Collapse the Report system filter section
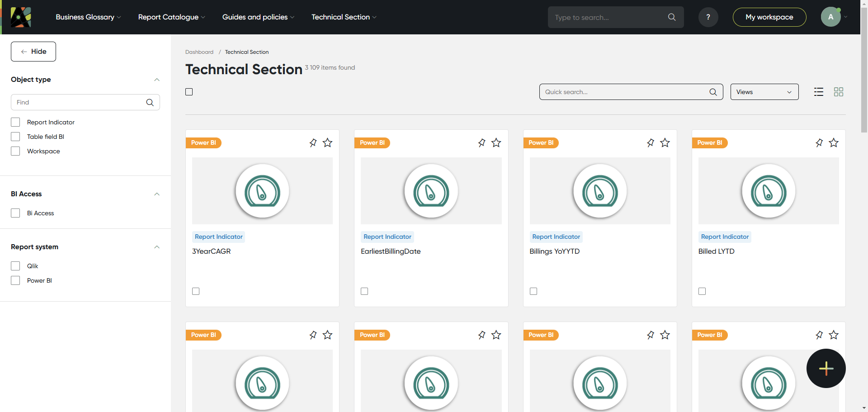 coord(157,247)
